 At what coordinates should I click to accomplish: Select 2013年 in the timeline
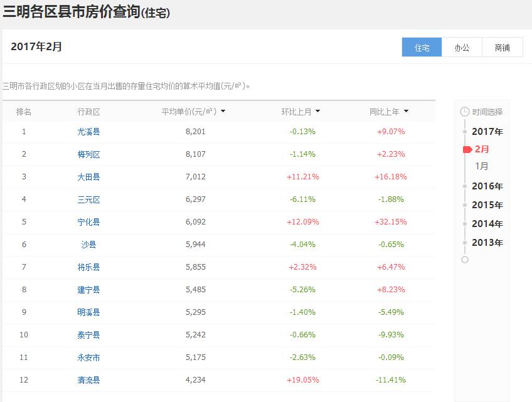(x=487, y=243)
